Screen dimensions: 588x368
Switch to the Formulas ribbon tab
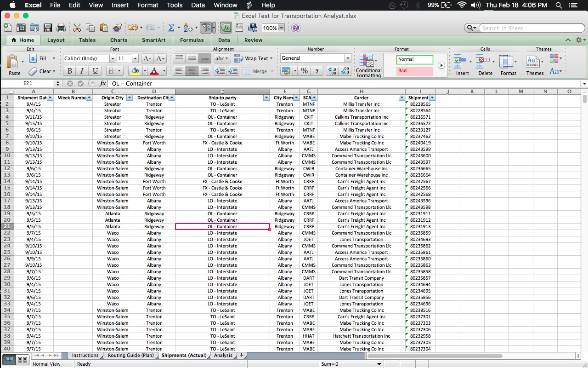point(192,40)
